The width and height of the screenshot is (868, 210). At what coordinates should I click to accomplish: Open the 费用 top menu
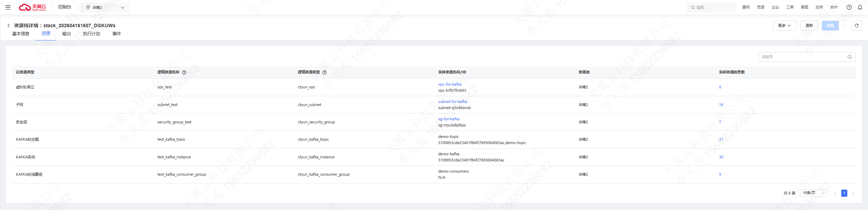(746, 7)
